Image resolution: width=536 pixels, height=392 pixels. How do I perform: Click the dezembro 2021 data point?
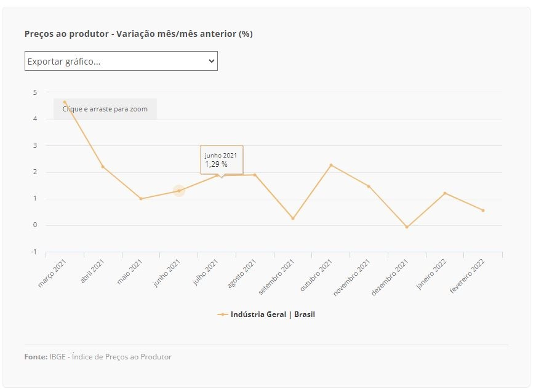coord(407,227)
